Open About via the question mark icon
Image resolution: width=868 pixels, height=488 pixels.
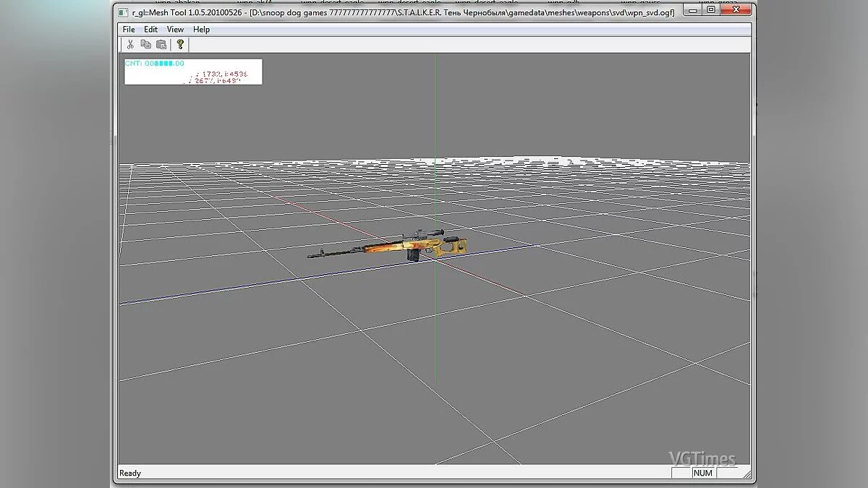[180, 44]
